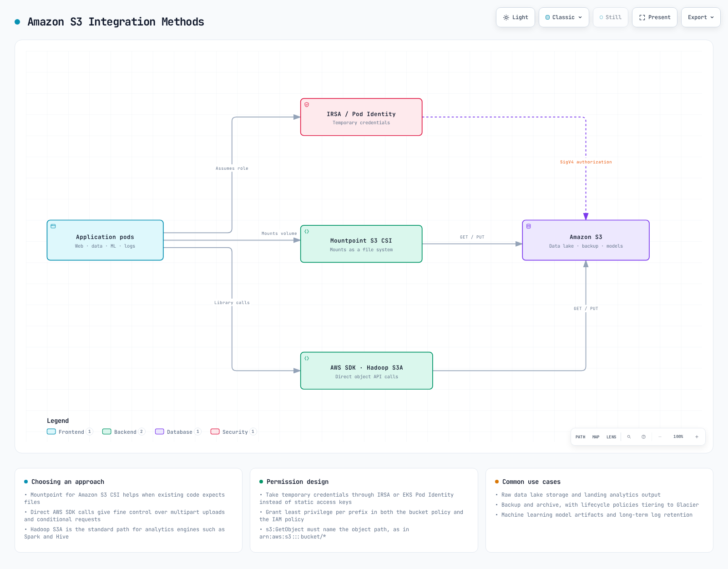The image size is (728, 569).
Task: Click the code icon on AWS SDK node
Action: click(307, 358)
